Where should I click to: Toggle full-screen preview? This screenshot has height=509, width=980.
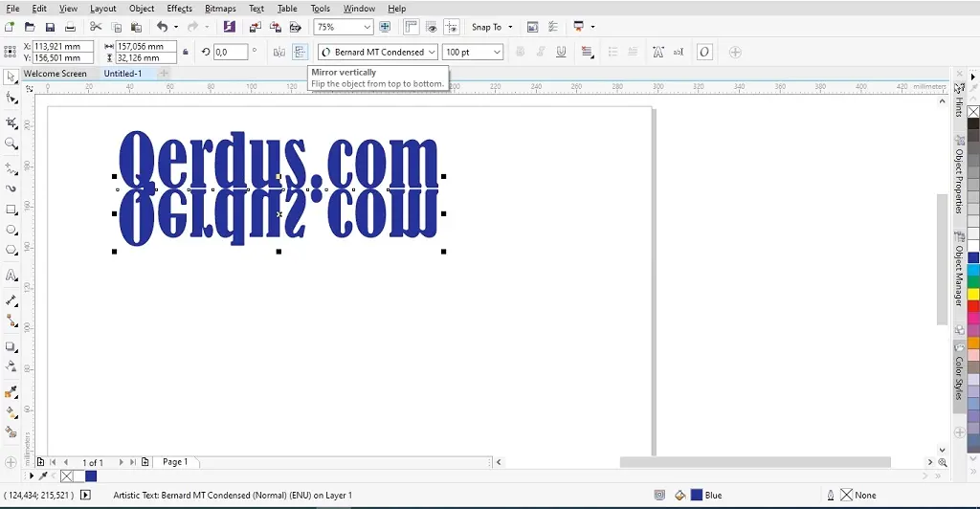point(385,27)
